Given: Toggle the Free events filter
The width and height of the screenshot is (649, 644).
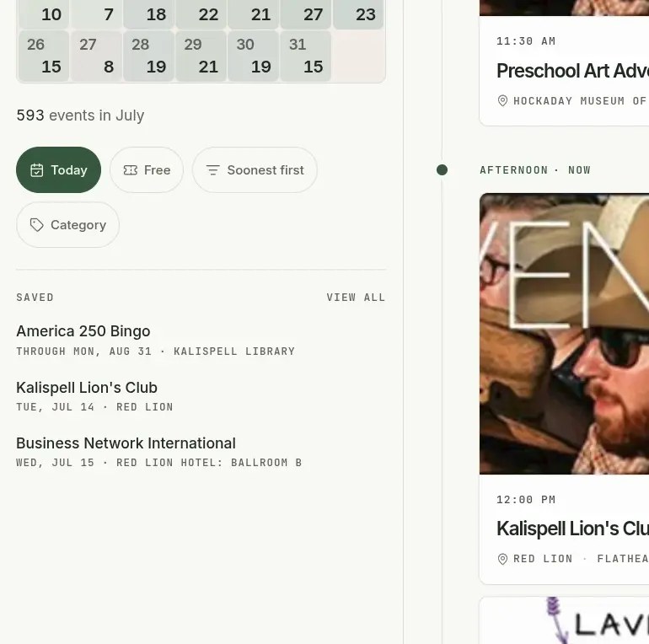Looking at the screenshot, I should (147, 169).
